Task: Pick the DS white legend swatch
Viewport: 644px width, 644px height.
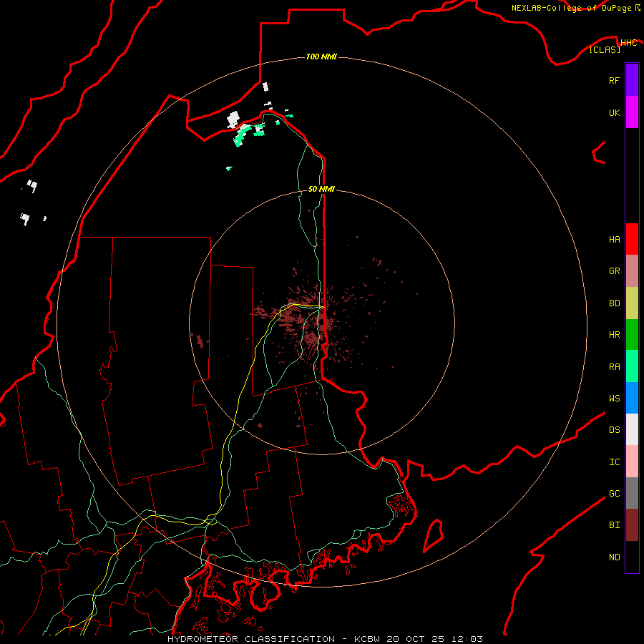Action: click(632, 429)
